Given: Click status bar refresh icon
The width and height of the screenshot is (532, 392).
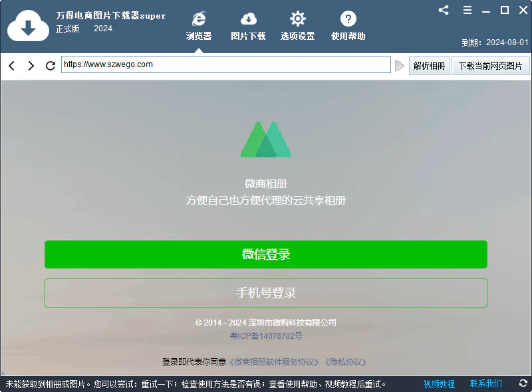Looking at the screenshot, I should click(x=523, y=383).
